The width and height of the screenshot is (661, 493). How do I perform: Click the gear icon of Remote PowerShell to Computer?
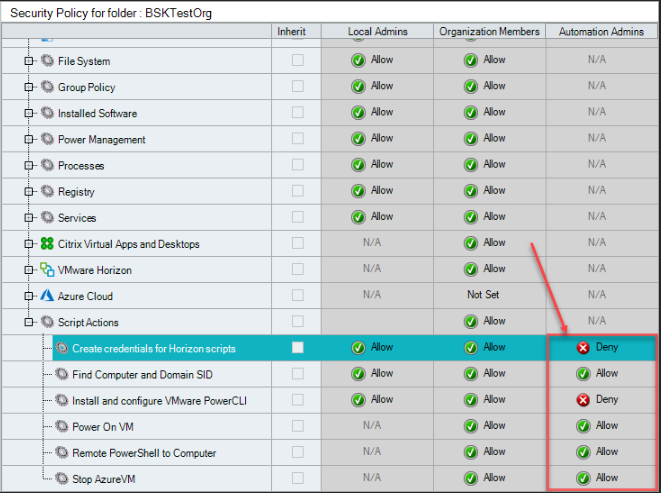(62, 453)
